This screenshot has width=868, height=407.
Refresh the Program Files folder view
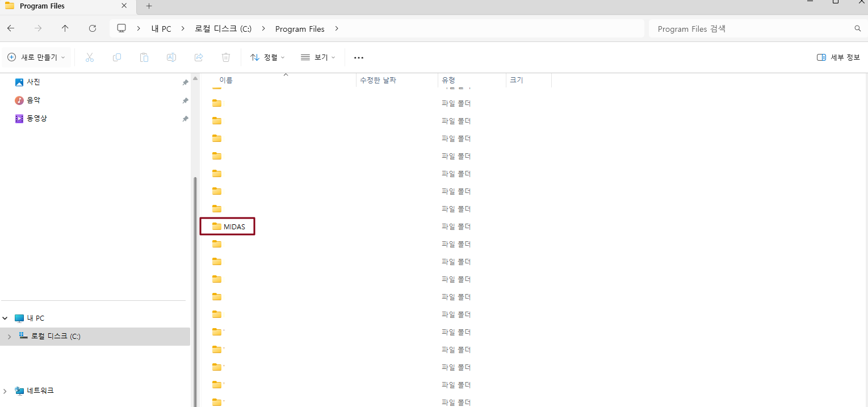click(x=93, y=28)
